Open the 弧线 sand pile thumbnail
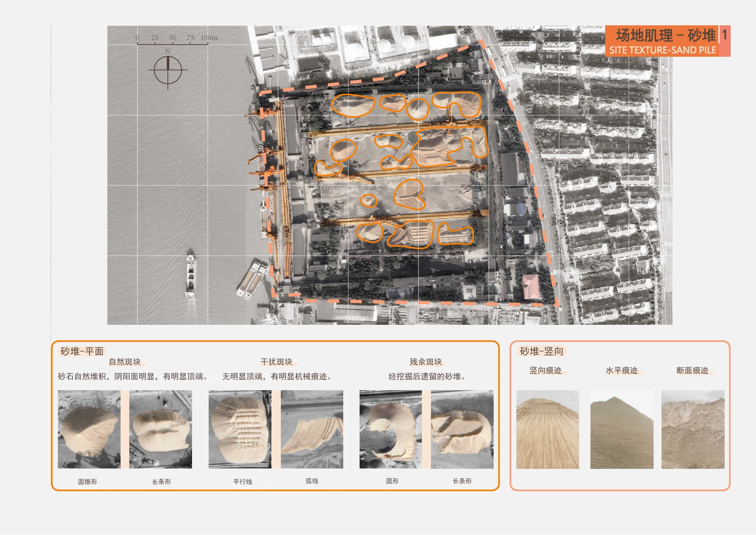 coord(312,430)
